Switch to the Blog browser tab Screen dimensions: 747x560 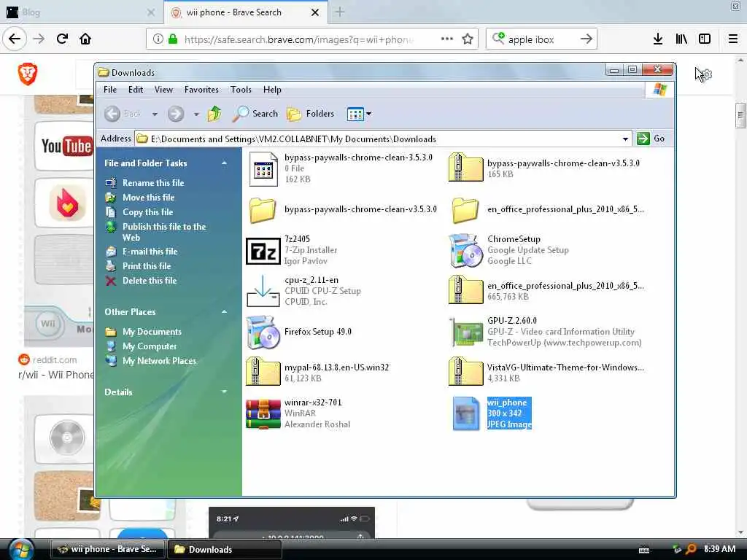coord(81,12)
